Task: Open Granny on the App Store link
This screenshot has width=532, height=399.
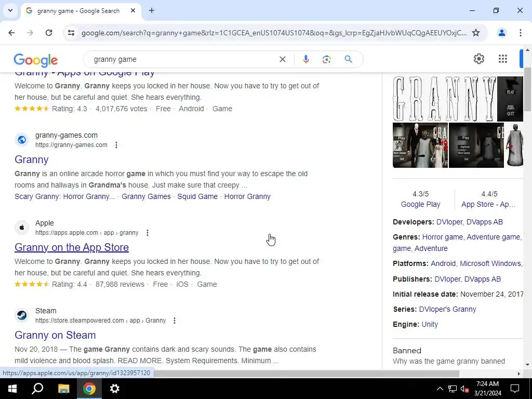Action: click(x=72, y=247)
